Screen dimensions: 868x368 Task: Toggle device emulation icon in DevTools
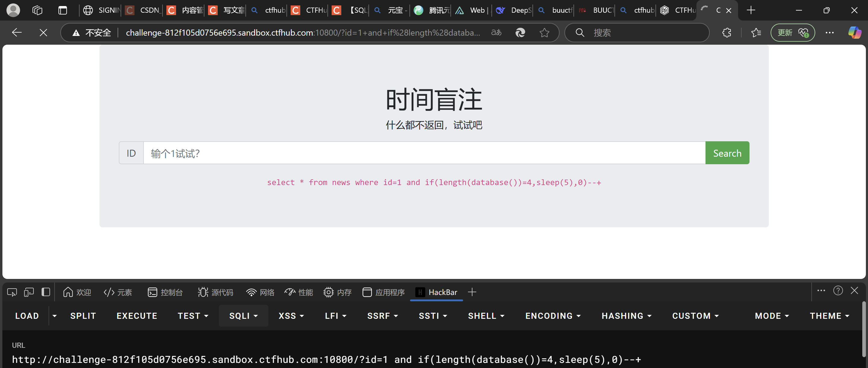[29, 292]
